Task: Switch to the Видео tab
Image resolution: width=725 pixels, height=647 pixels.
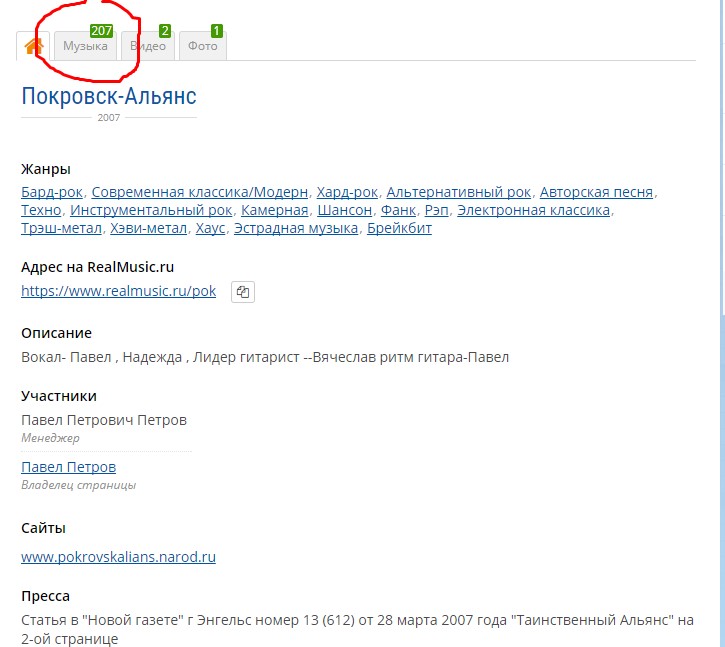Action: (x=148, y=46)
